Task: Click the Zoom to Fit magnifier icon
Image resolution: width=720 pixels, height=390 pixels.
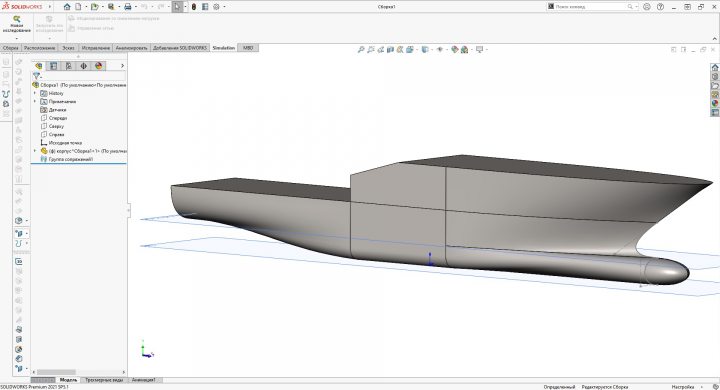Action: point(361,49)
